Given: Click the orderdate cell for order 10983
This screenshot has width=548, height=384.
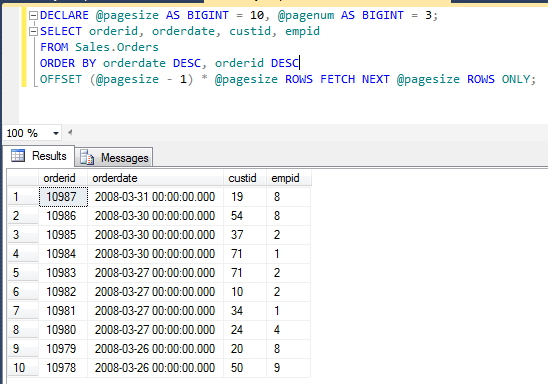Looking at the screenshot, I should 155,273.
